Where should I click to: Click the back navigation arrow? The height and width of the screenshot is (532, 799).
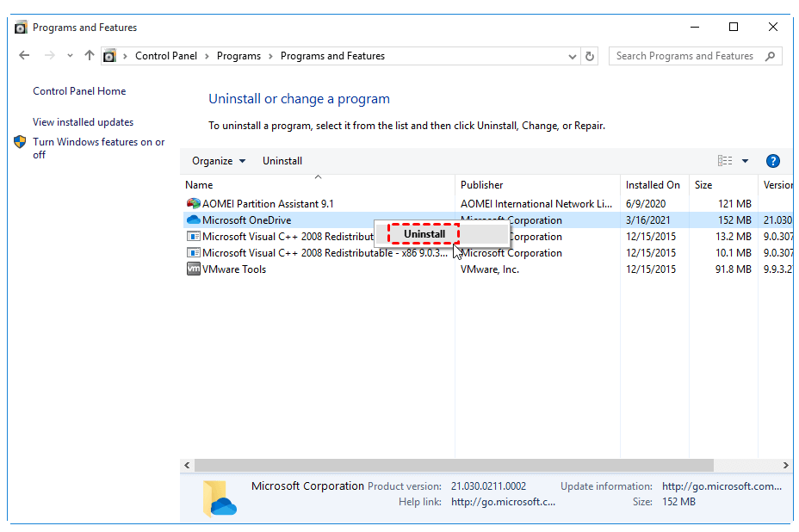coord(24,56)
